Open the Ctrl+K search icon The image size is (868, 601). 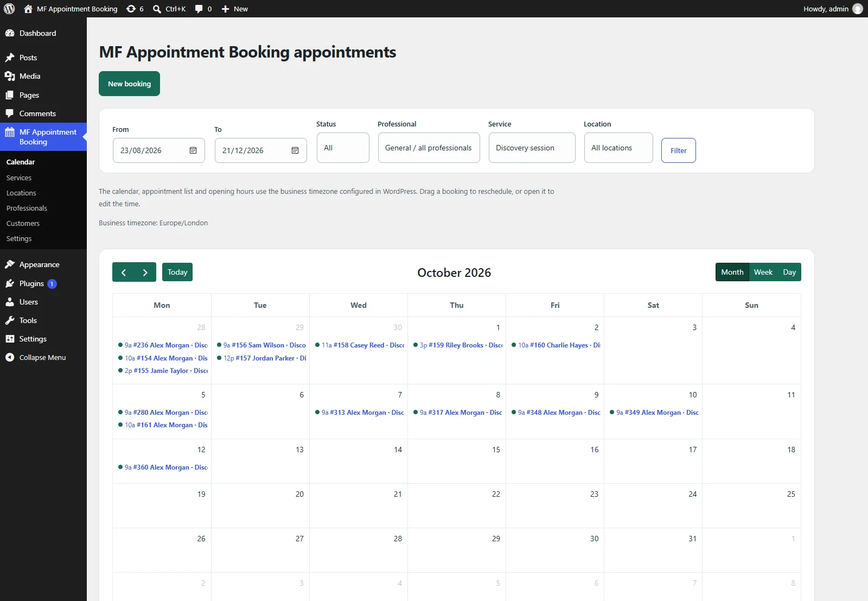tap(157, 9)
